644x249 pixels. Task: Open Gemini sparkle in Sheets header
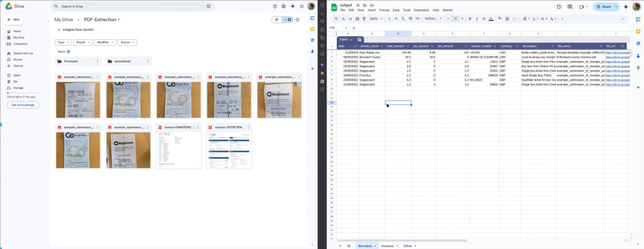pyautogui.click(x=626, y=6)
